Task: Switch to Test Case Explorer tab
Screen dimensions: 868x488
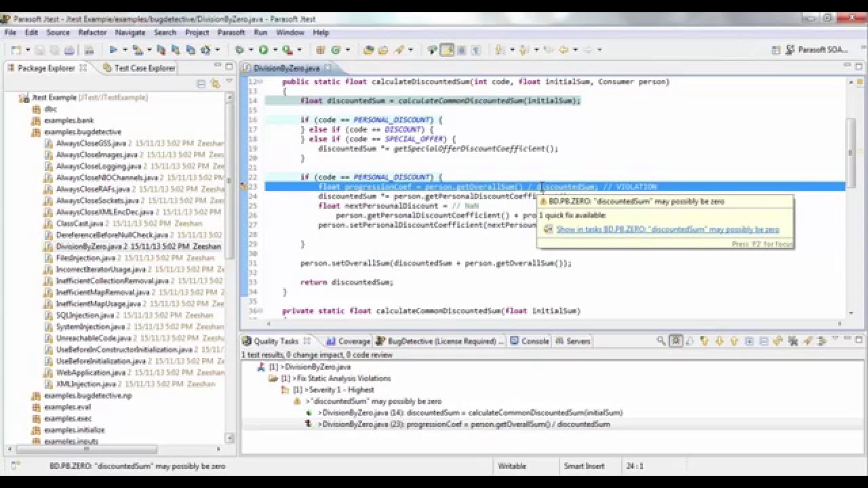Action: click(139, 68)
